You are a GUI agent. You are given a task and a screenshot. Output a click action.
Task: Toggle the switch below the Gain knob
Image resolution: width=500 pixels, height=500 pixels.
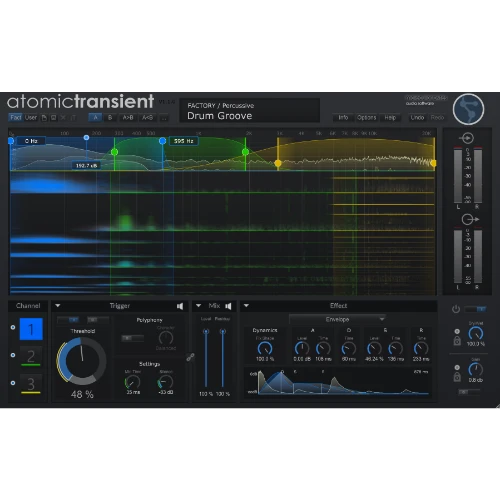point(469,392)
